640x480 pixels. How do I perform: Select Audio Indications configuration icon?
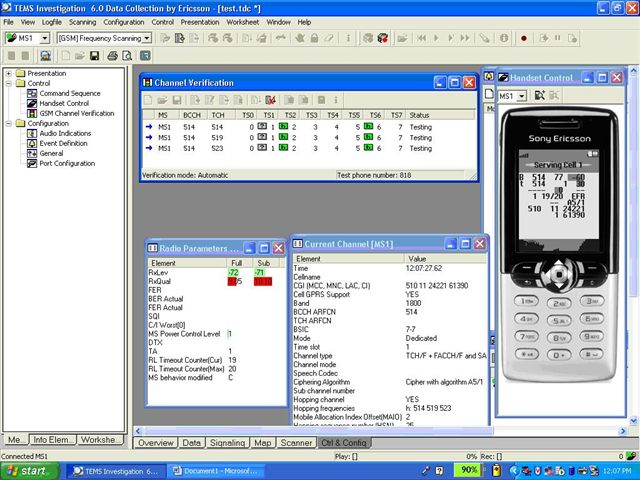[32, 133]
